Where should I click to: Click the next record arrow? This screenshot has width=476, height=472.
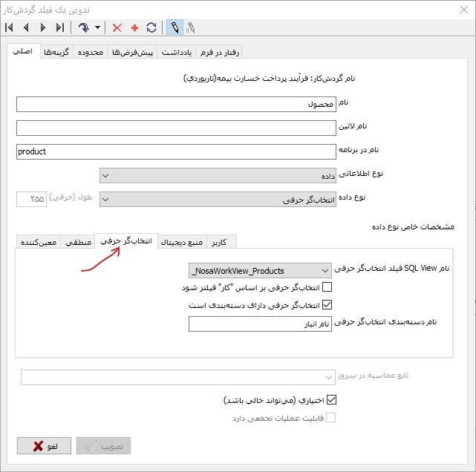coord(43,27)
